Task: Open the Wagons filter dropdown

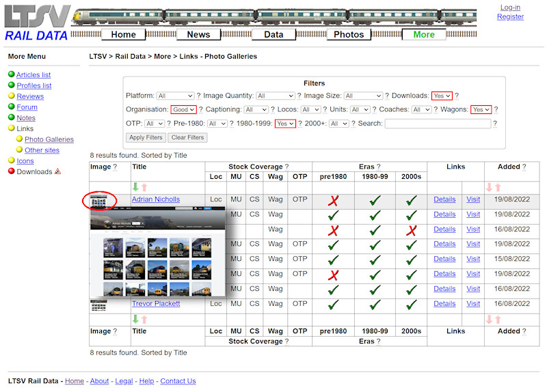Action: tap(481, 110)
